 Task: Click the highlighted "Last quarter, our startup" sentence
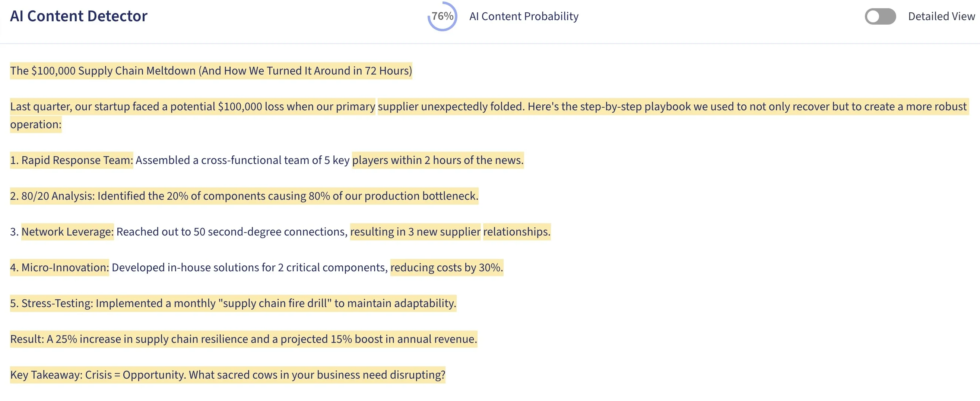tap(193, 107)
